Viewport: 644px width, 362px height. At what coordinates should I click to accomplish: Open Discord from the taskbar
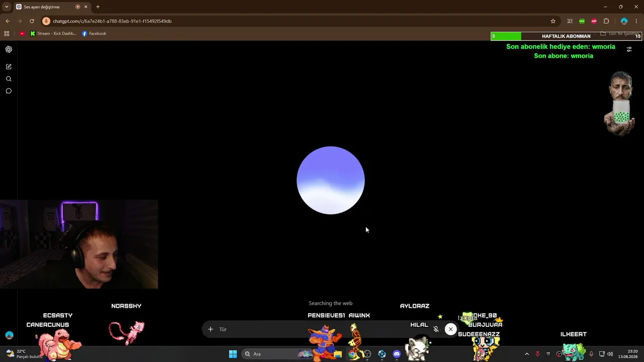click(x=396, y=354)
